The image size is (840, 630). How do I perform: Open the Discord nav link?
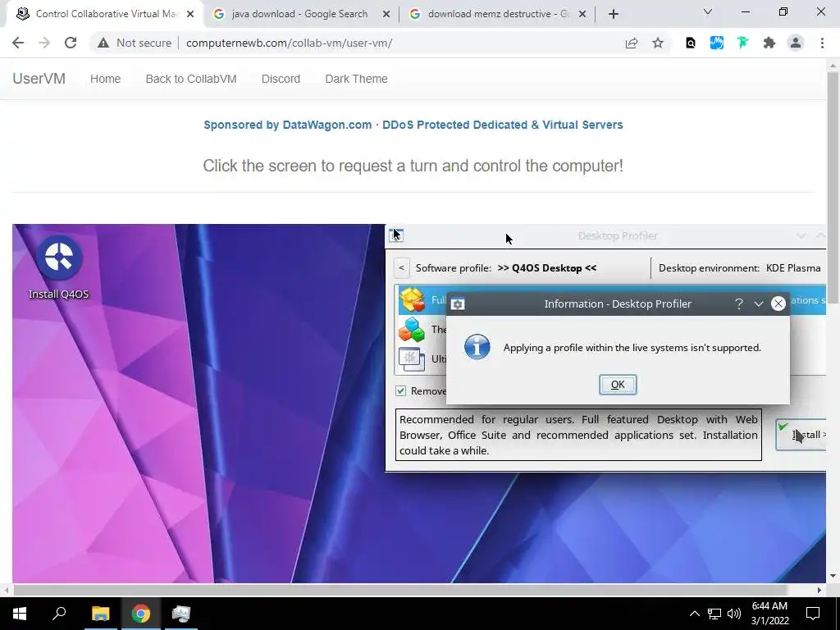pos(281,79)
